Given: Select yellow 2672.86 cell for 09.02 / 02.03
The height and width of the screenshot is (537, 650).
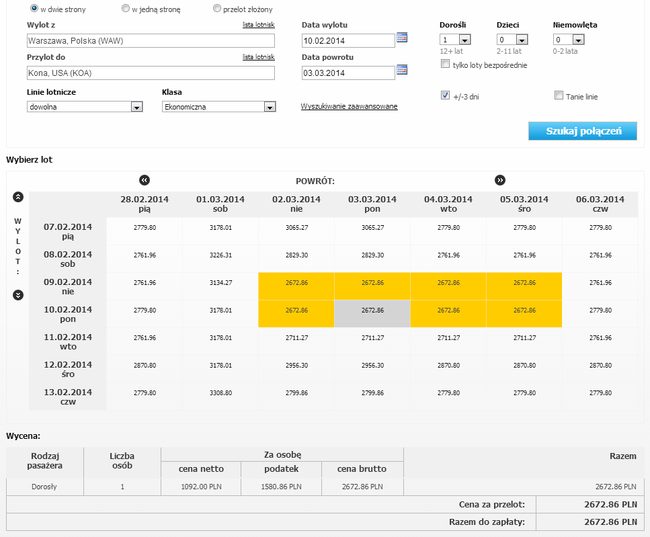Looking at the screenshot, I should tap(296, 286).
